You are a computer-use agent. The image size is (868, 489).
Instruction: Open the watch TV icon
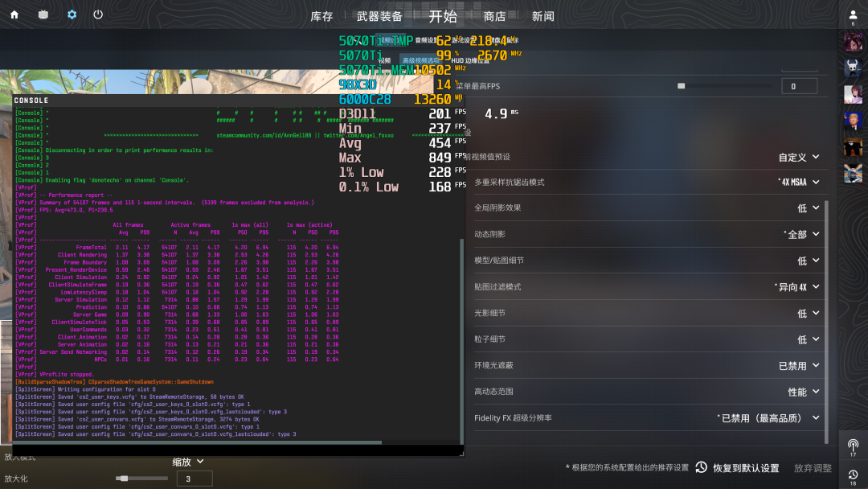[43, 15]
